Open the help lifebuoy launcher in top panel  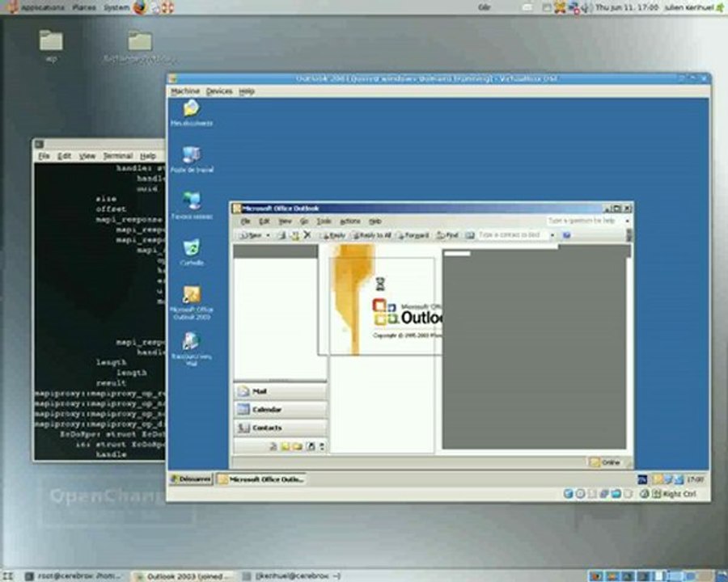(x=167, y=7)
